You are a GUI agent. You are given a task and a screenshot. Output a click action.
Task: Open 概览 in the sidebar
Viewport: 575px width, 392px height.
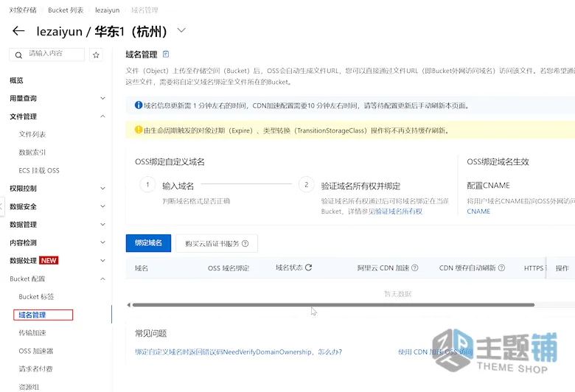(16, 80)
